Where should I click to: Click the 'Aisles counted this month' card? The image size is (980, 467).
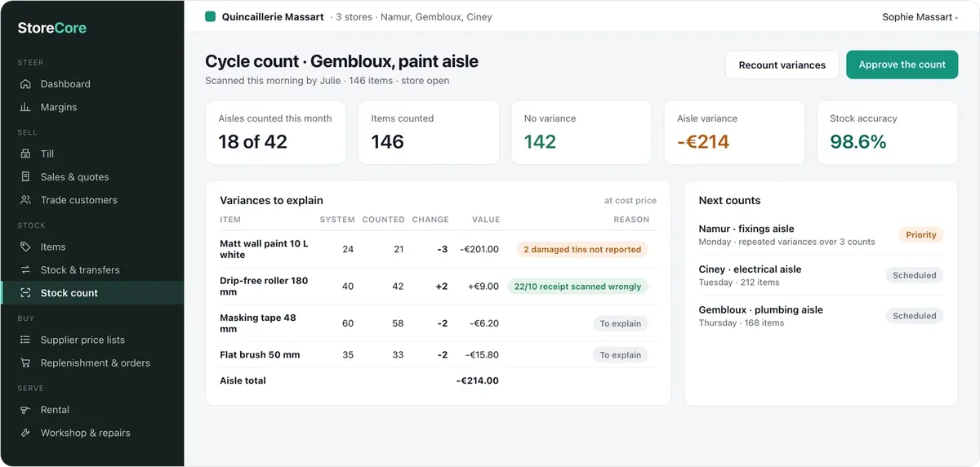pos(276,132)
